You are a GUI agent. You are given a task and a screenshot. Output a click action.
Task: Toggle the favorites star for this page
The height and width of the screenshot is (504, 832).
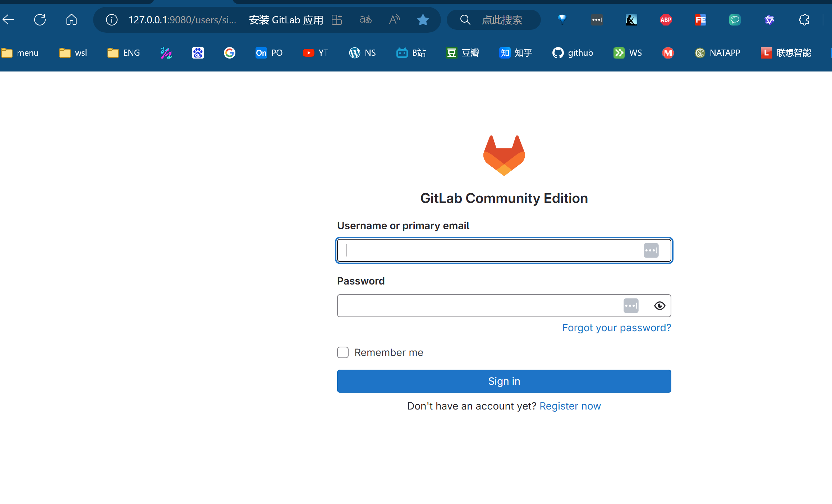[x=423, y=20]
